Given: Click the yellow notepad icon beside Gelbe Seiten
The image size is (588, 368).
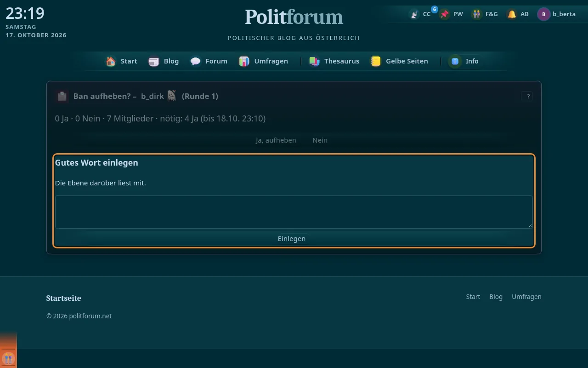Looking at the screenshot, I should point(376,61).
